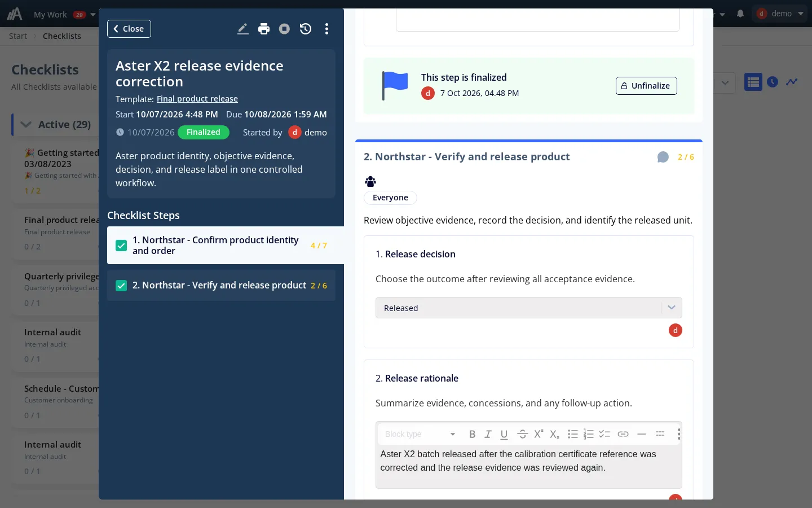Insert a dashed page break line in rationale editor
The width and height of the screenshot is (812, 508).
point(660,434)
